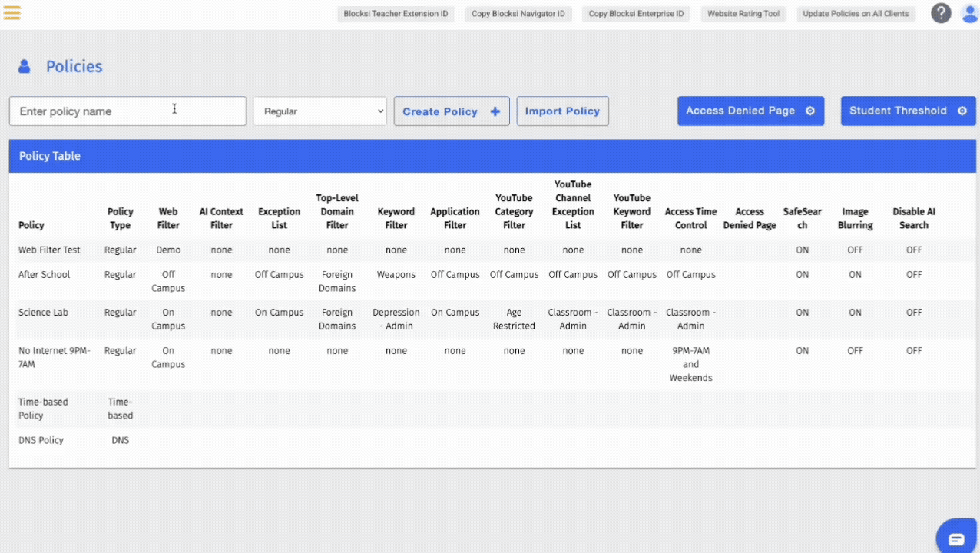Click the gear icon on Student Threshold
This screenshot has height=553, width=980.
(x=962, y=111)
